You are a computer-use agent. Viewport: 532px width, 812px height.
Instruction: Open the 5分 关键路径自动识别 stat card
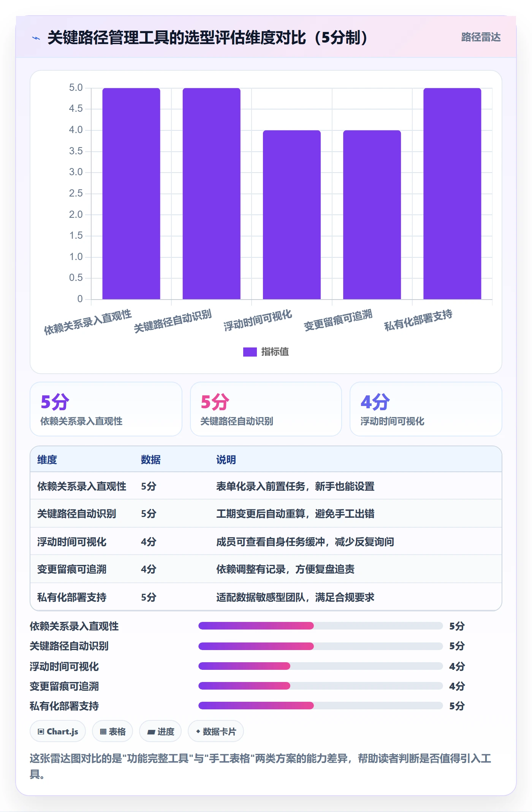266,409
